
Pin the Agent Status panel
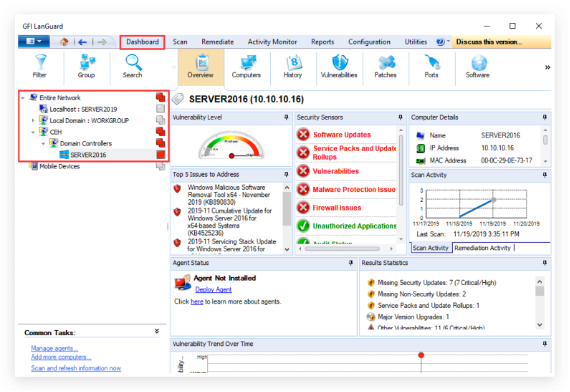[x=350, y=263]
